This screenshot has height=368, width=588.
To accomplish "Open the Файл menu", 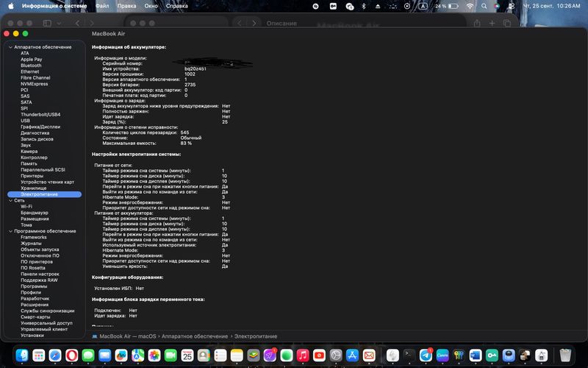I will coord(102,6).
